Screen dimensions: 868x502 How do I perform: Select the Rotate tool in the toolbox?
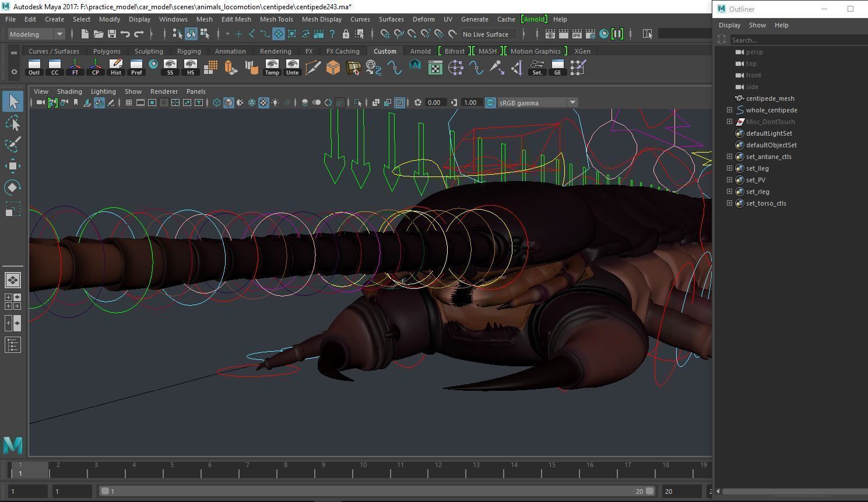click(13, 188)
